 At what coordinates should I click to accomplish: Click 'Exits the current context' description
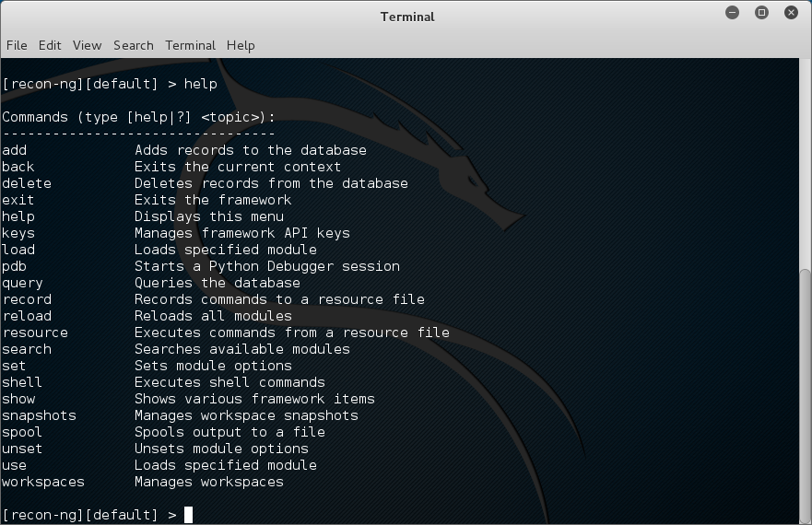point(238,167)
